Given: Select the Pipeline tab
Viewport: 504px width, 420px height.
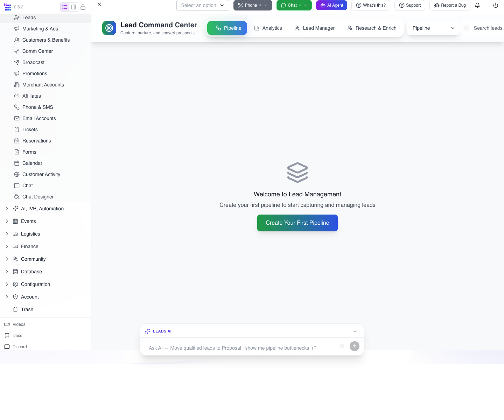Looking at the screenshot, I should (227, 28).
